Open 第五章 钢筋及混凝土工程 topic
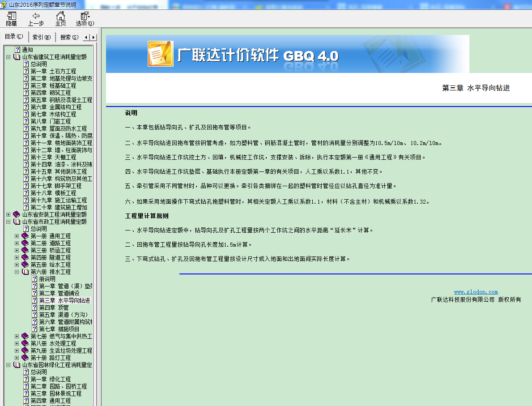 [61, 100]
